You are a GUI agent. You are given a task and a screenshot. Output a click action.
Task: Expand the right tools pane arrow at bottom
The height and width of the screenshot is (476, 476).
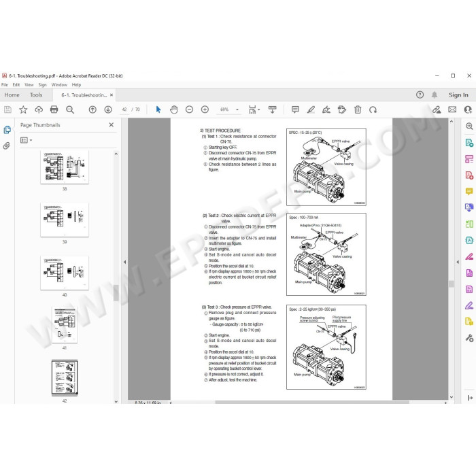click(x=470, y=398)
